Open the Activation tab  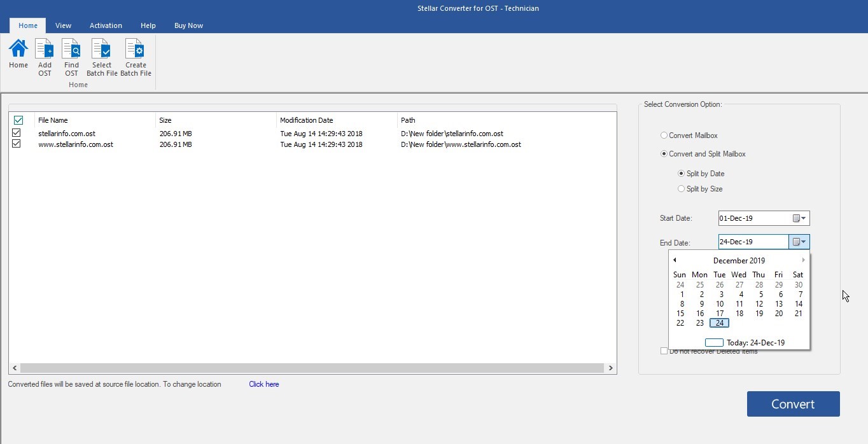pyautogui.click(x=106, y=25)
